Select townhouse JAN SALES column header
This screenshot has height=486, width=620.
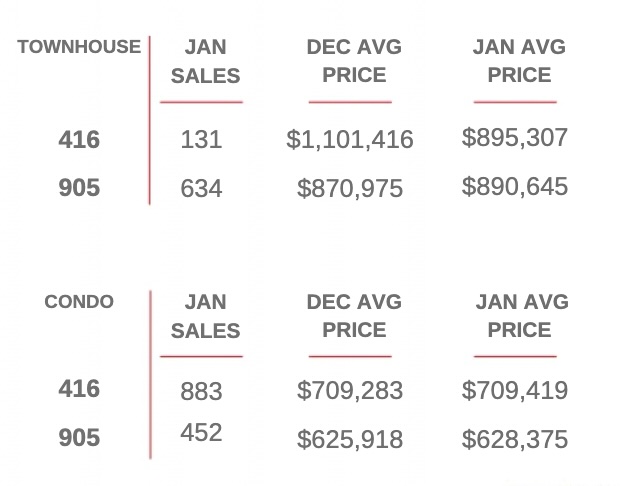tap(206, 61)
